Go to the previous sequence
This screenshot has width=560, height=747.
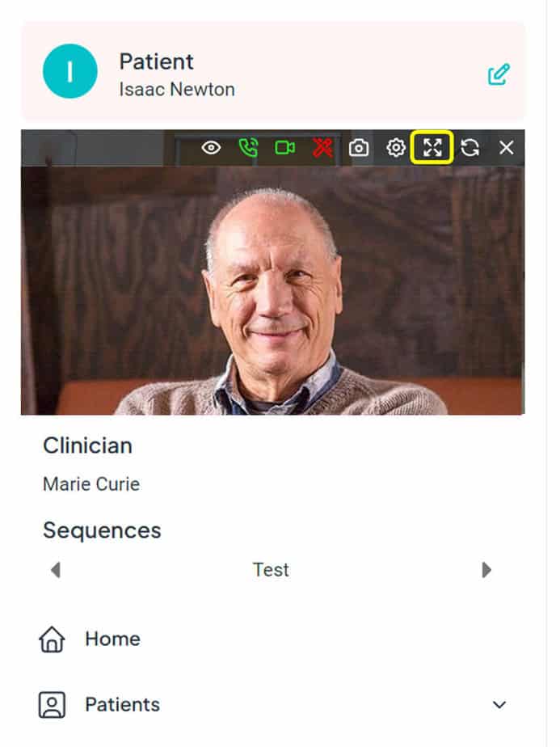(55, 570)
